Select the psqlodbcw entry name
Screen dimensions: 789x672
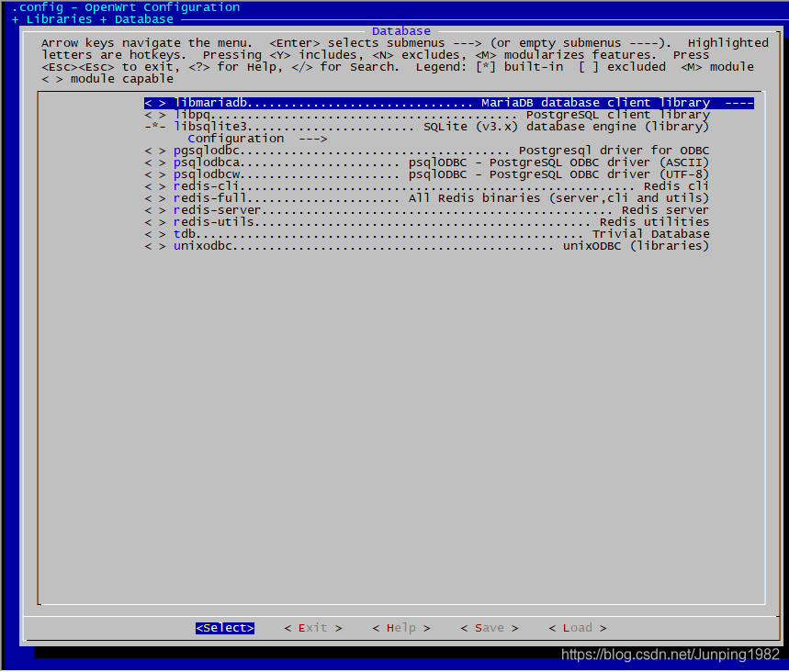(207, 175)
